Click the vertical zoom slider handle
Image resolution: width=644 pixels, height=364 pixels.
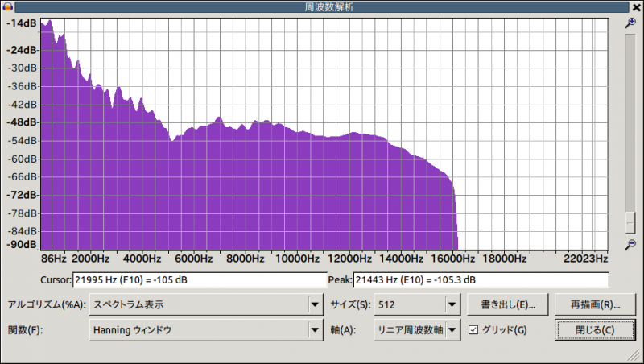point(630,222)
